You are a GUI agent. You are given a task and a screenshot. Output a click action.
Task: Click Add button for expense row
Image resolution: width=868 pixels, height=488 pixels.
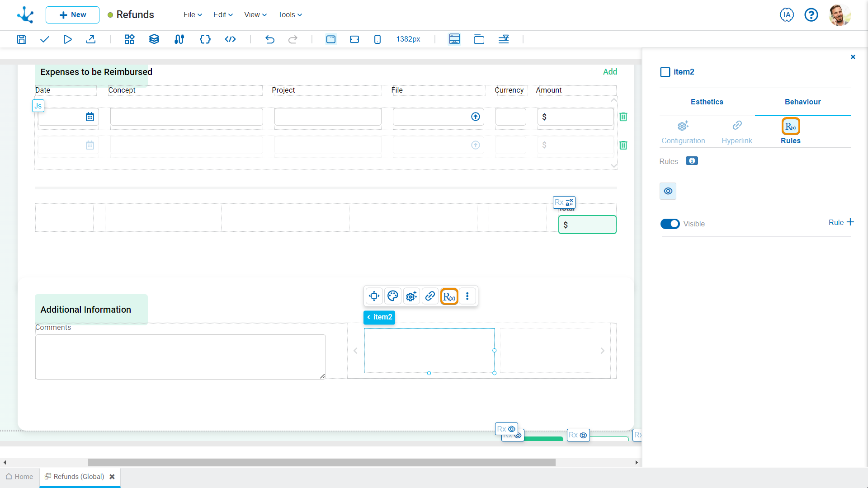point(609,71)
